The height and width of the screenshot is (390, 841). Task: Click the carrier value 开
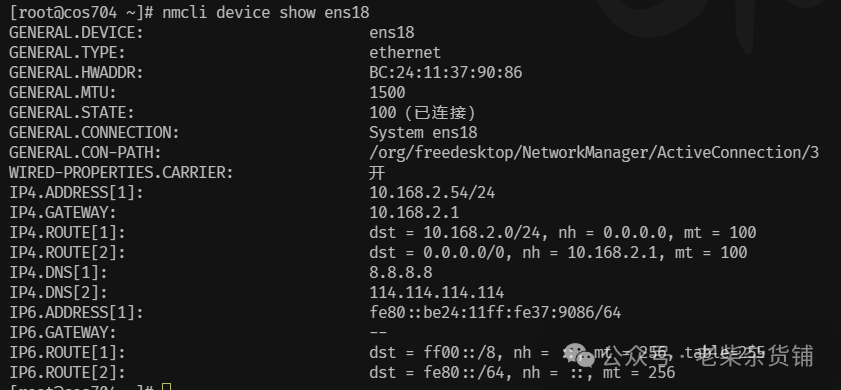coord(377,173)
